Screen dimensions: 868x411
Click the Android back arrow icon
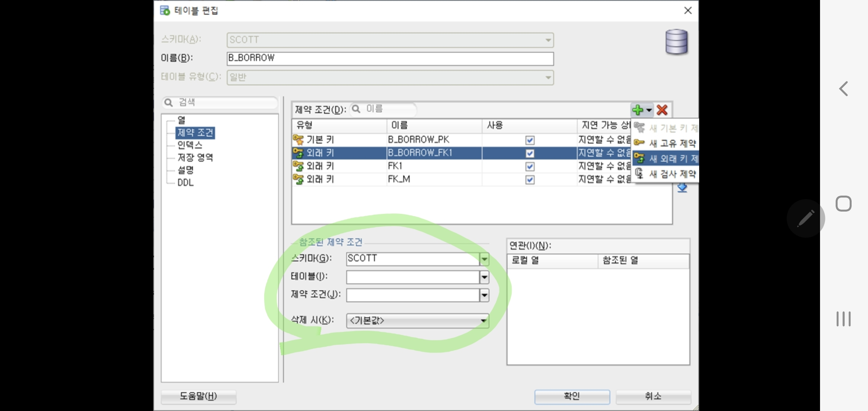click(x=843, y=89)
